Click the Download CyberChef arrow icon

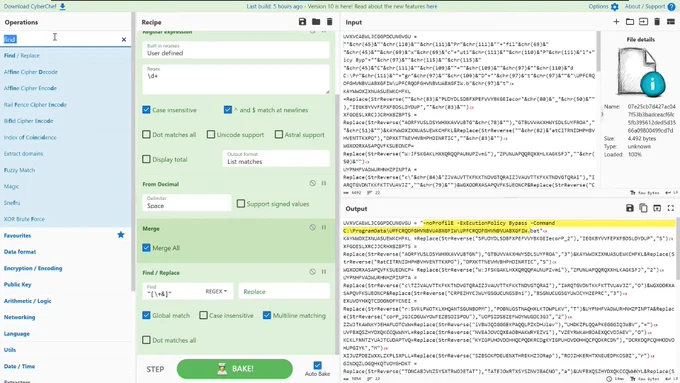click(x=62, y=7)
